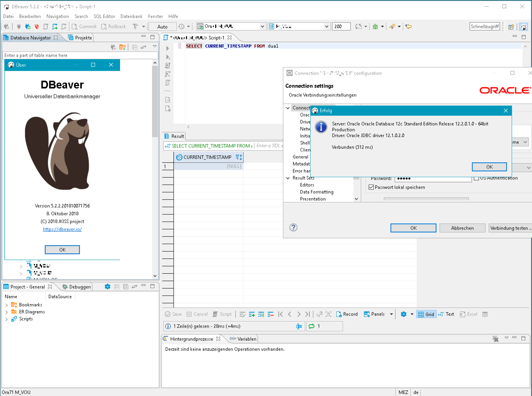
Task: Open the SQL Editor menu
Action: [104, 16]
